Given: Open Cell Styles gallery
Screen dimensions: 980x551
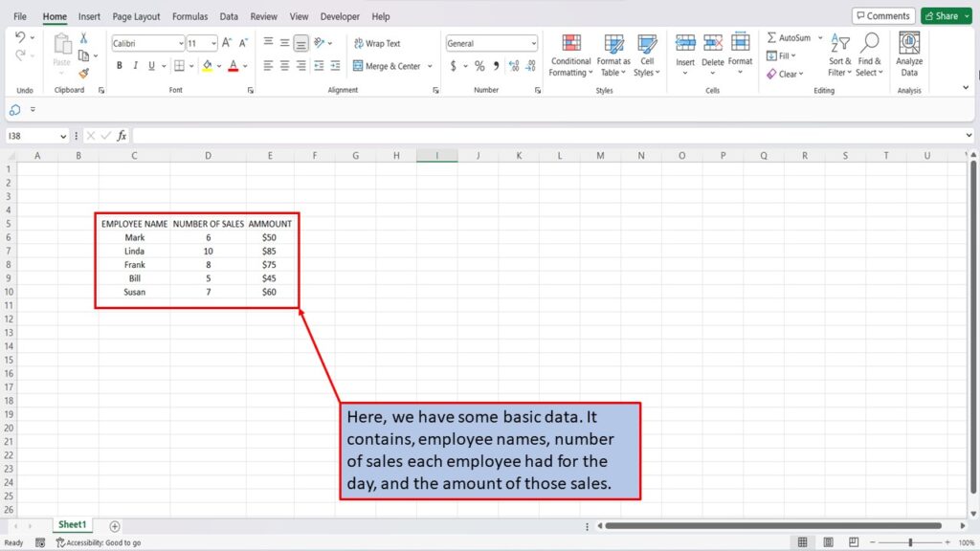Looking at the screenshot, I should click(648, 55).
